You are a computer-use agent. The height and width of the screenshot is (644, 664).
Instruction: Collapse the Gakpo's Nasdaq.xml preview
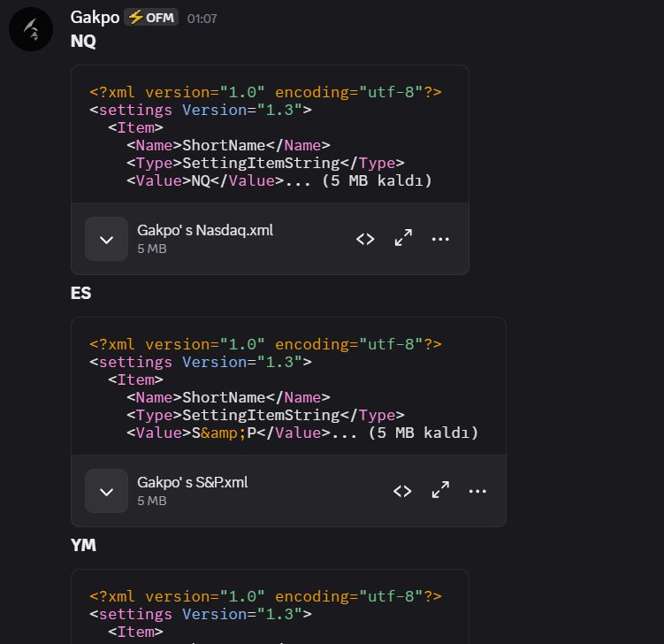tap(106, 239)
